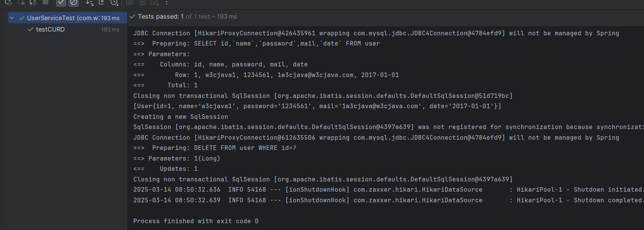Collapse the UserServiceTest tree node

(x=12, y=18)
